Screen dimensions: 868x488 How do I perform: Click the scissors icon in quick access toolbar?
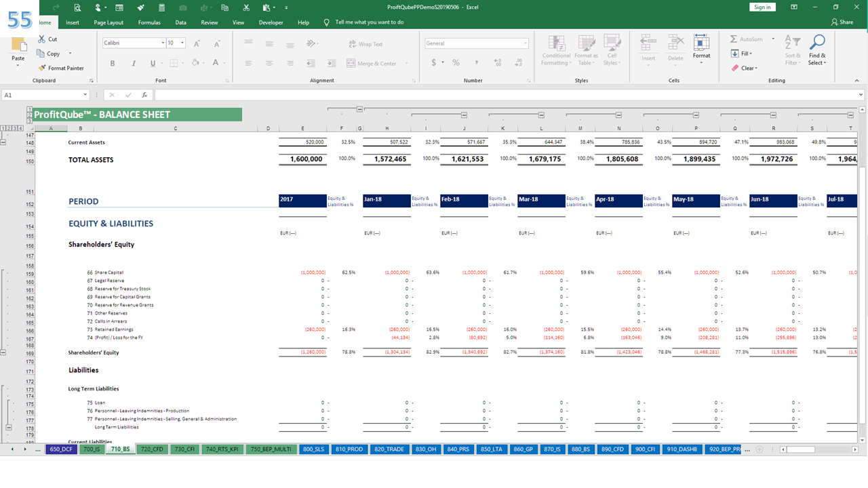[x=245, y=7]
